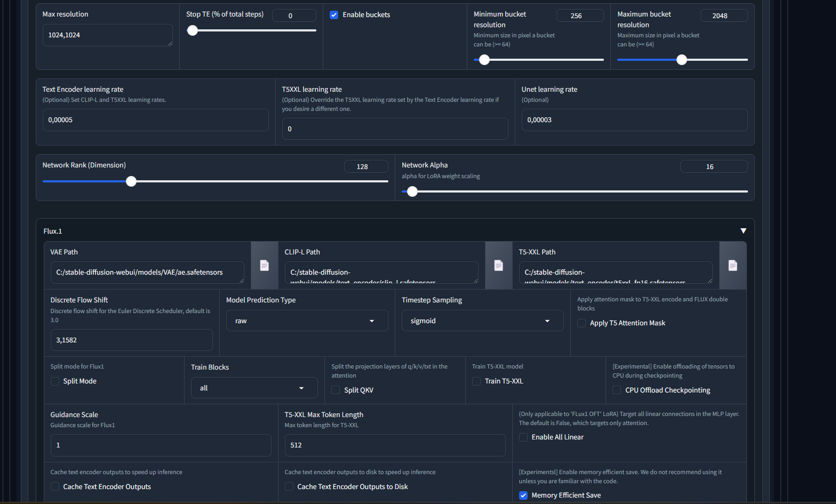Screen dimensions: 836x504
Task: Click the Network Rank number box
Action: coord(366,166)
